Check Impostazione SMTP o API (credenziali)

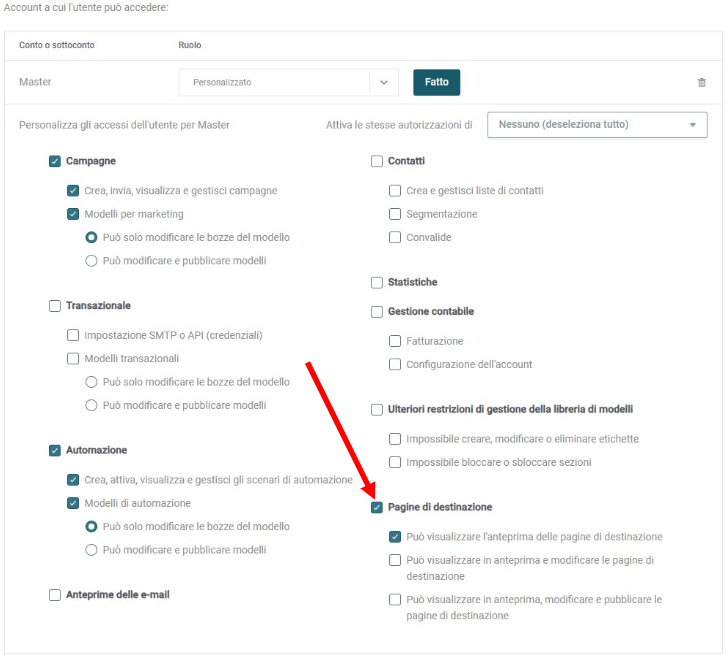click(x=73, y=335)
